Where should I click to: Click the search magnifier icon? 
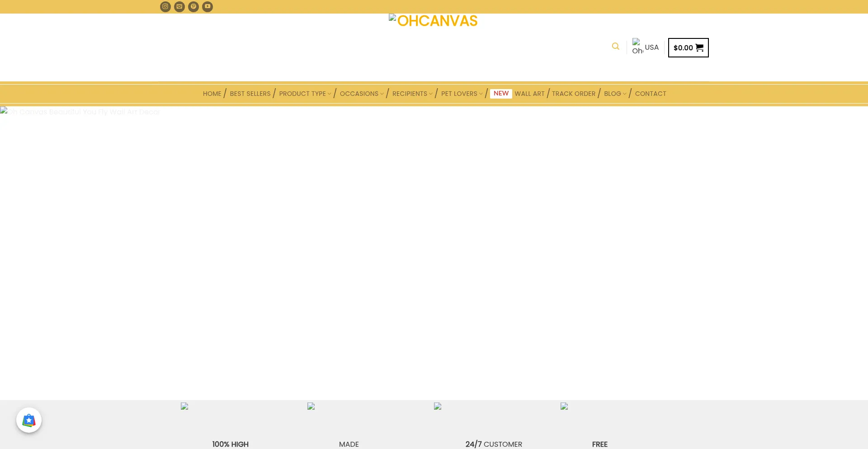(x=615, y=47)
